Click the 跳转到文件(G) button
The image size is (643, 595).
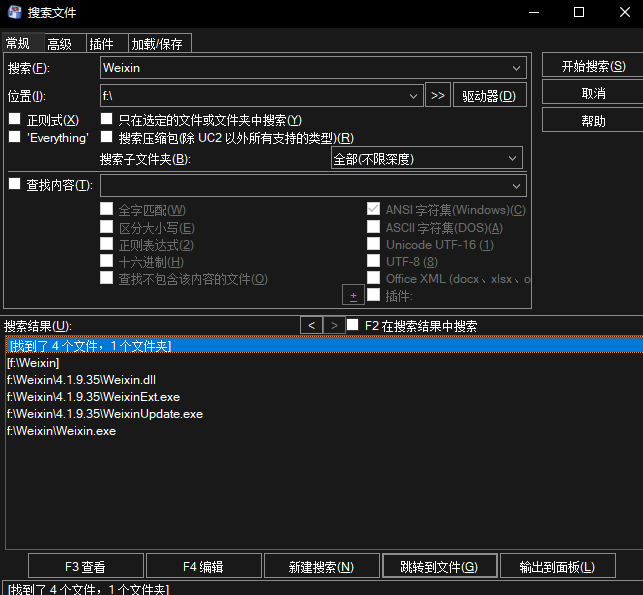pos(440,566)
